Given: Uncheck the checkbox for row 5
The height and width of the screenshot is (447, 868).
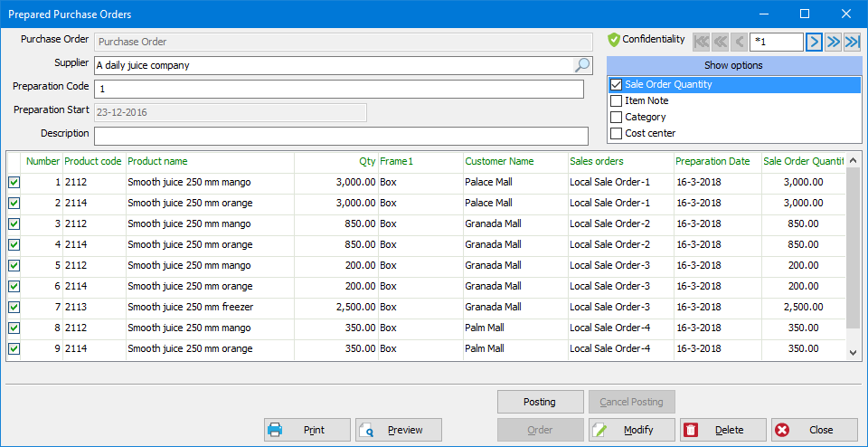Looking at the screenshot, I should click(14, 265).
